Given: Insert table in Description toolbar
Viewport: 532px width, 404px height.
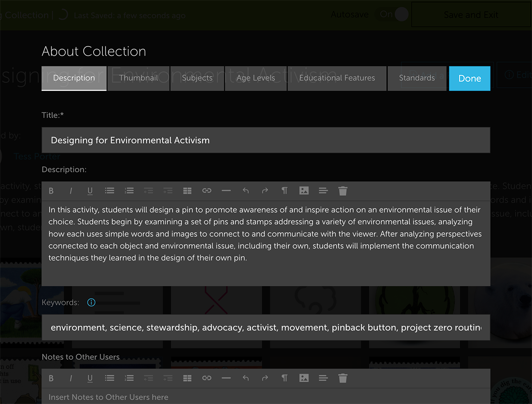Looking at the screenshot, I should click(x=187, y=191).
